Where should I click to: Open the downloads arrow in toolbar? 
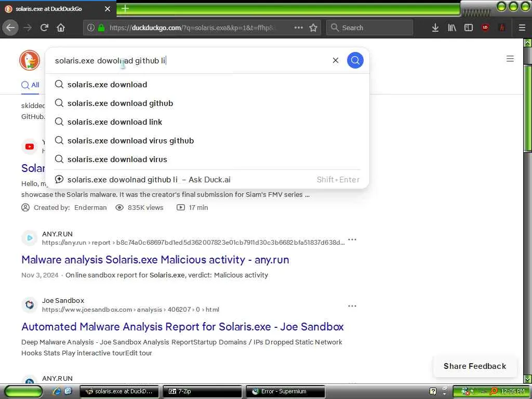point(435,28)
